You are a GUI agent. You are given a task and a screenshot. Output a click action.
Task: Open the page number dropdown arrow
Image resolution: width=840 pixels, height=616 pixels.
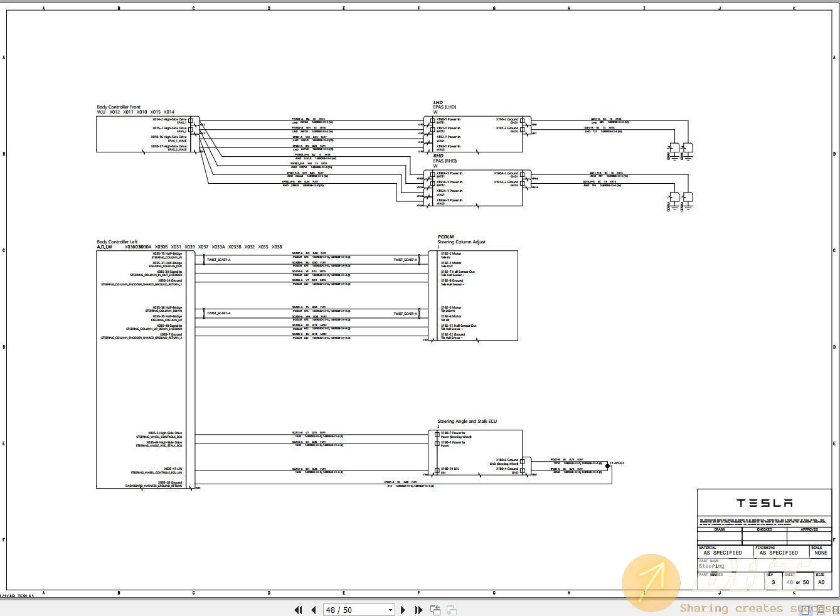[390, 610]
